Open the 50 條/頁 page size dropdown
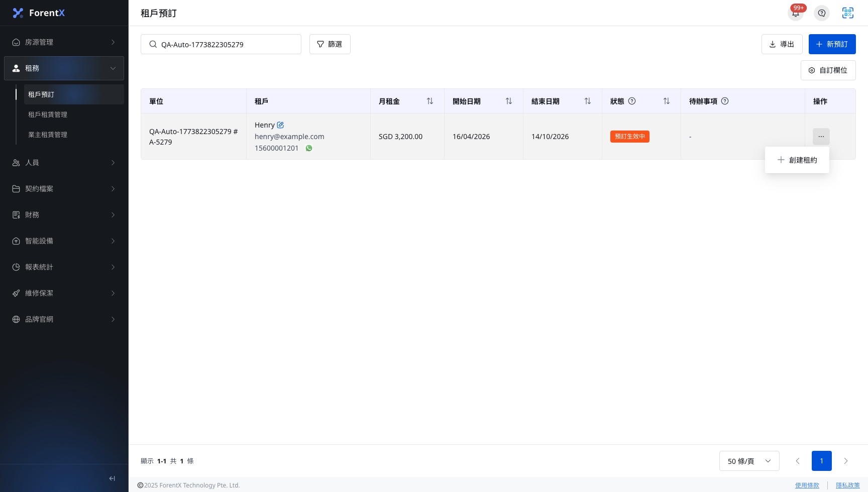This screenshot has height=492, width=868. (749, 461)
